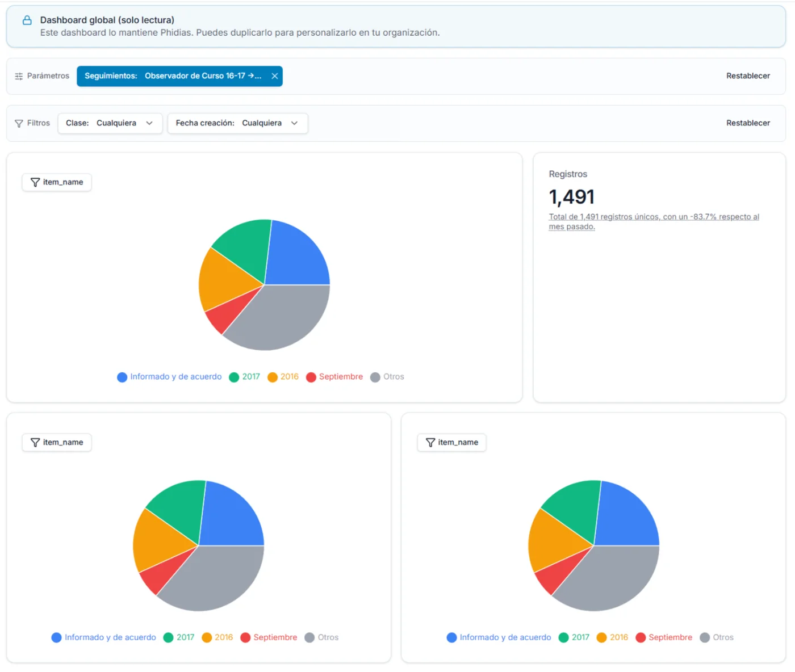Click the item_name filter in the bottom-right chart
Screen dimensions: 795x672
pos(452,442)
